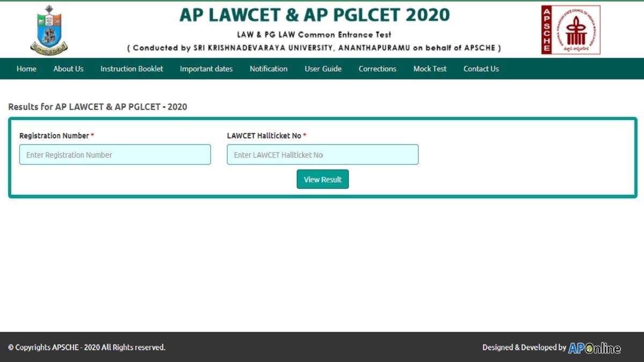Click the Sri Krishnadevaraya University emblem logo

tap(48, 29)
